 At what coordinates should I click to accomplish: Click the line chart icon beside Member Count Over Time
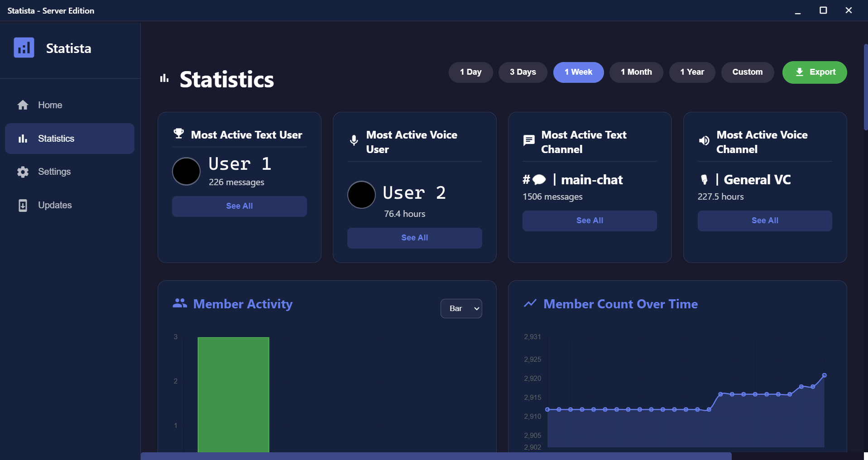(531, 304)
